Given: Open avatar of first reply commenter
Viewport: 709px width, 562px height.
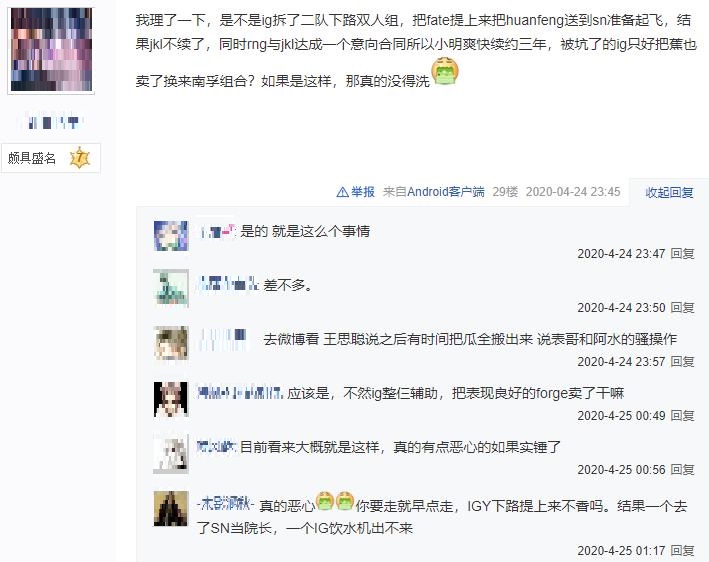Looking at the screenshot, I should click(x=171, y=236).
